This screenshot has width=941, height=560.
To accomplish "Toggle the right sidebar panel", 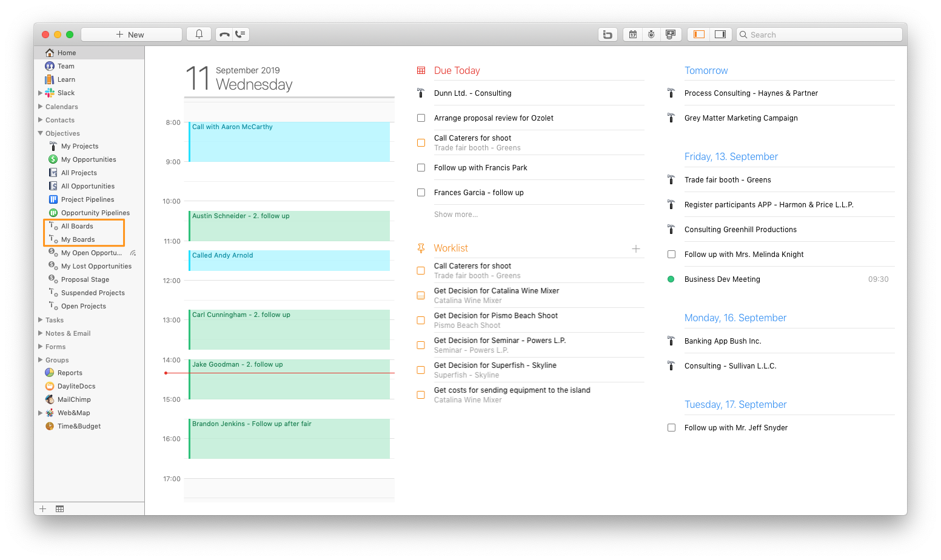I will point(720,35).
